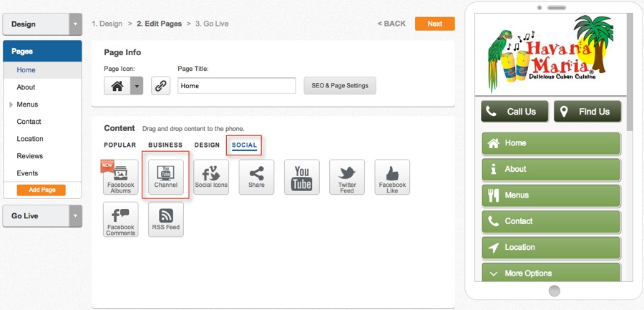Select the RSS Feed widget
The image size is (644, 310).
166,219
